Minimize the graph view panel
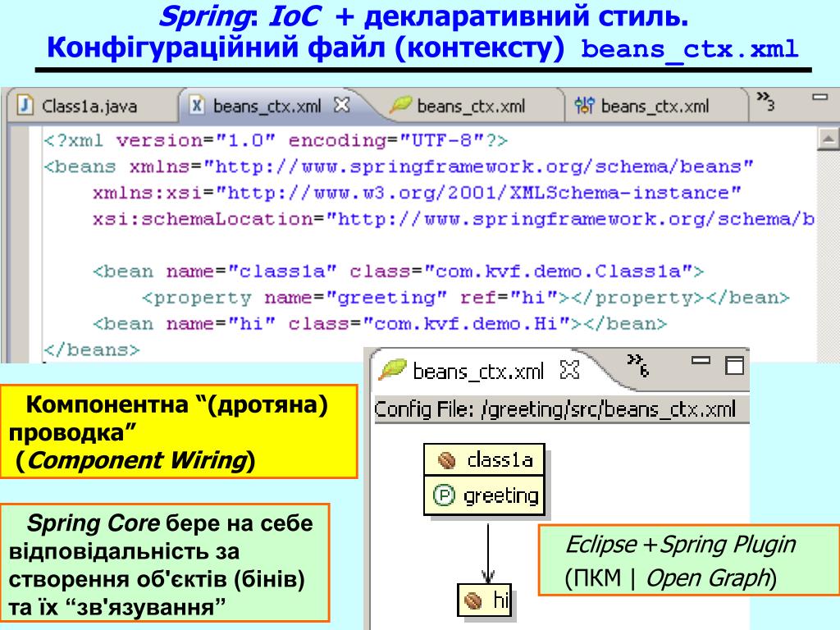The height and width of the screenshot is (630, 840). (701, 361)
